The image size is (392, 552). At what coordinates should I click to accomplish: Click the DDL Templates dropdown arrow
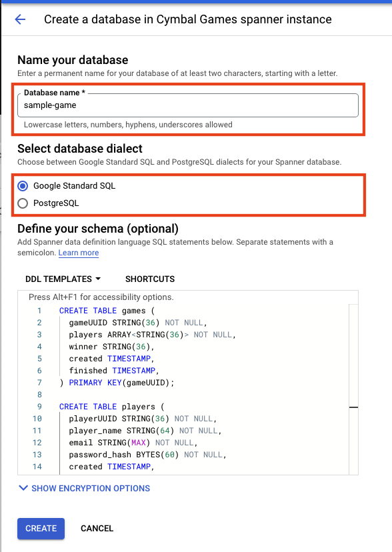98,279
